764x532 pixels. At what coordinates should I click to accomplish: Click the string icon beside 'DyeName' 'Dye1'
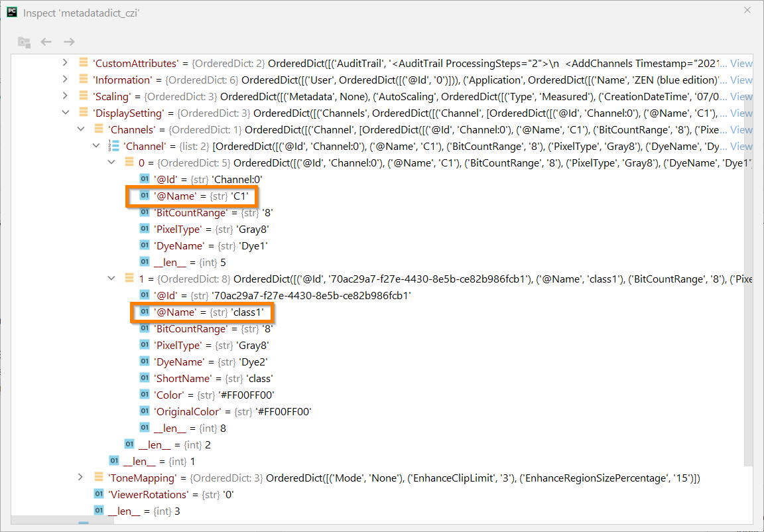[x=145, y=245]
